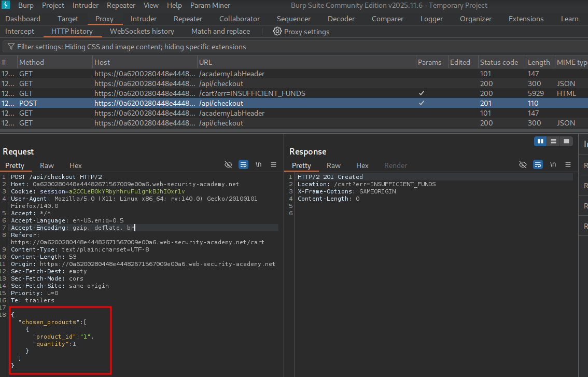588x377 pixels.
Task: Open the Repeater menu in menu bar
Action: tap(121, 5)
